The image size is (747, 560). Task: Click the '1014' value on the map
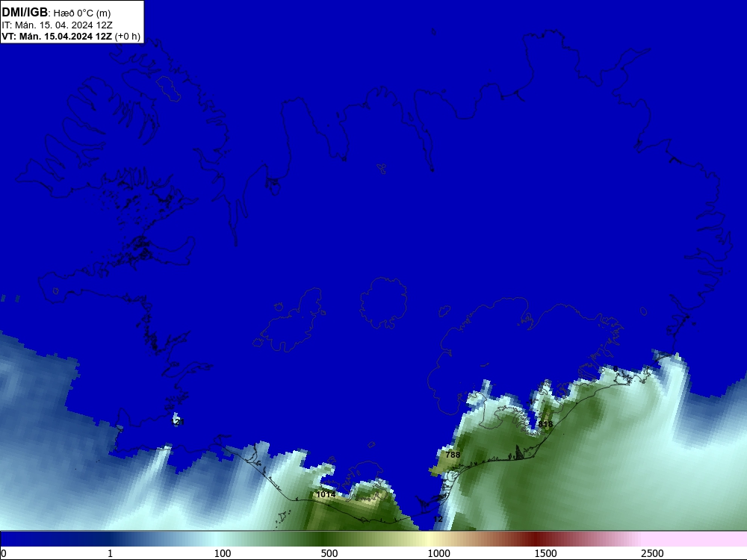click(326, 494)
